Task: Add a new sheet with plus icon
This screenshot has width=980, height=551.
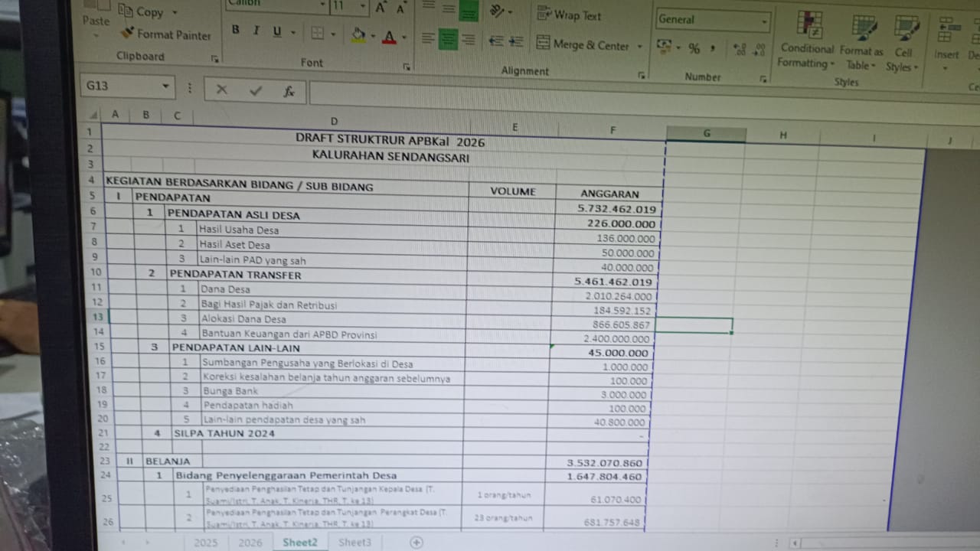Action: (x=416, y=542)
